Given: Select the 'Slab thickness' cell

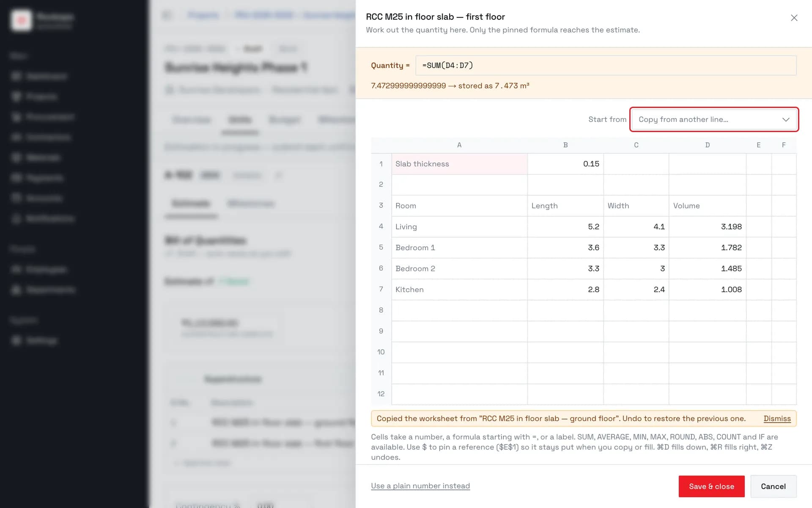Looking at the screenshot, I should click(459, 164).
